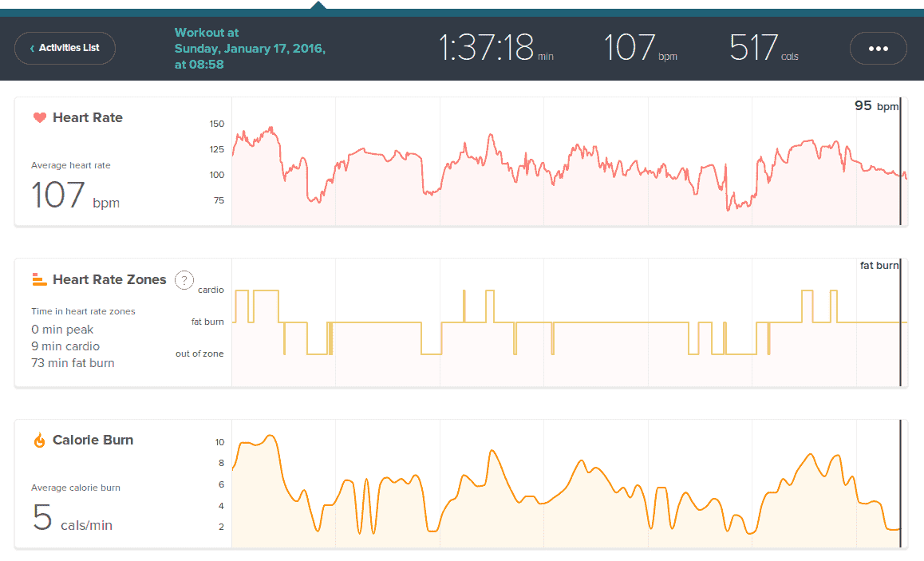
Task: Click the vertical marker on heart rate chart
Action: (x=900, y=168)
